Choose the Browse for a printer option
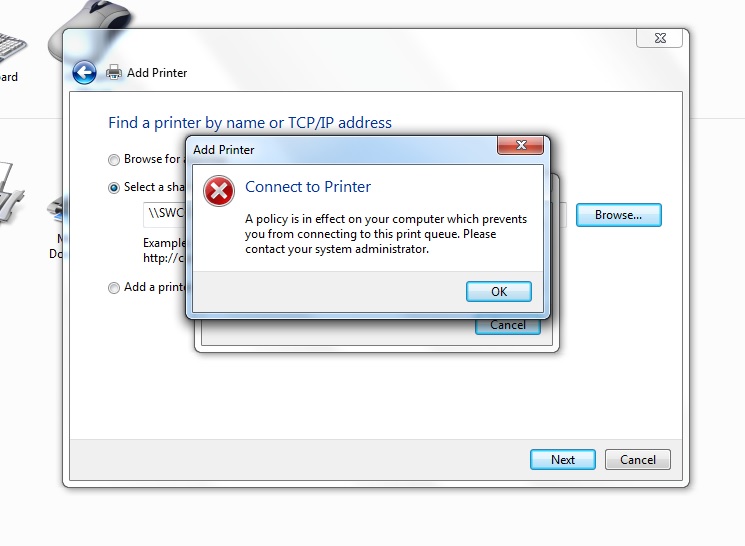Image resolution: width=745 pixels, height=546 pixels. click(114, 160)
